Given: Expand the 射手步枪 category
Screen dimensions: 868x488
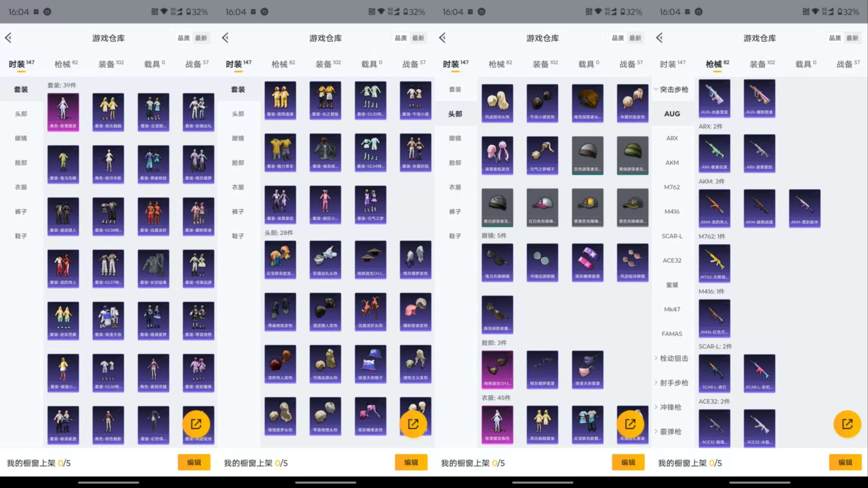Looking at the screenshot, I should 671,383.
